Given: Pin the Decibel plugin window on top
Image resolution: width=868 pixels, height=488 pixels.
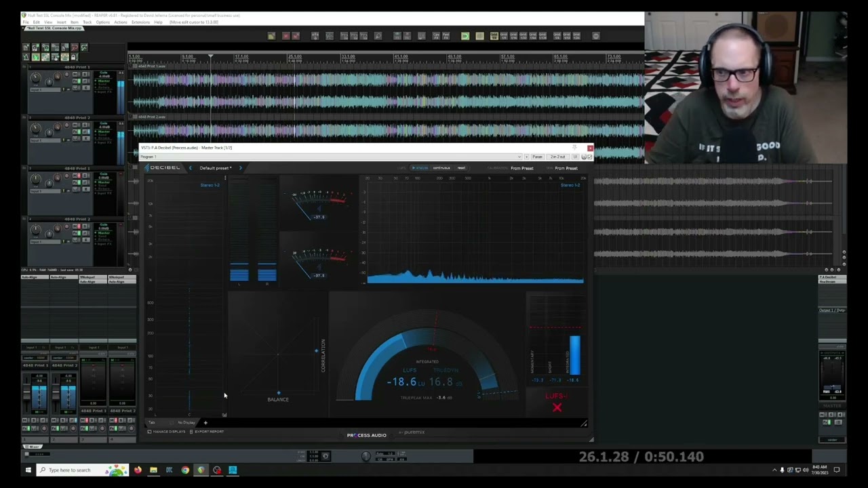Looking at the screenshot, I should (x=574, y=147).
